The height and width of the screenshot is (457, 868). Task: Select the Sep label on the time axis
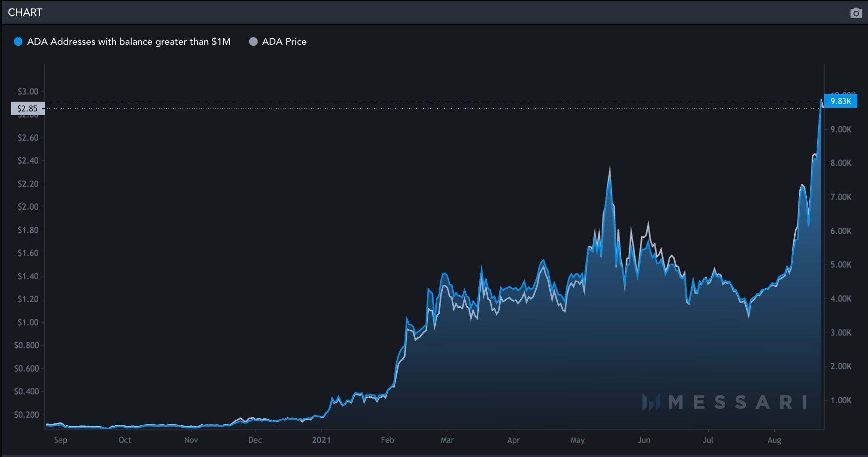coord(61,440)
